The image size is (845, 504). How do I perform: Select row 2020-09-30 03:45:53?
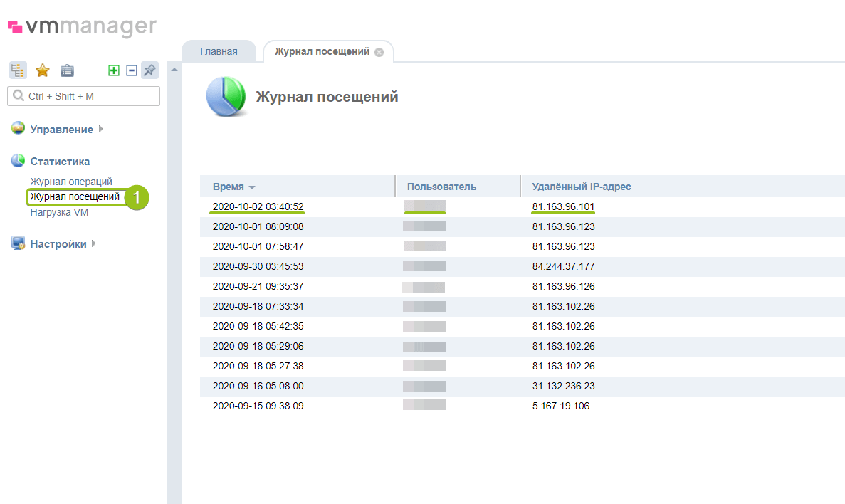[523, 267]
